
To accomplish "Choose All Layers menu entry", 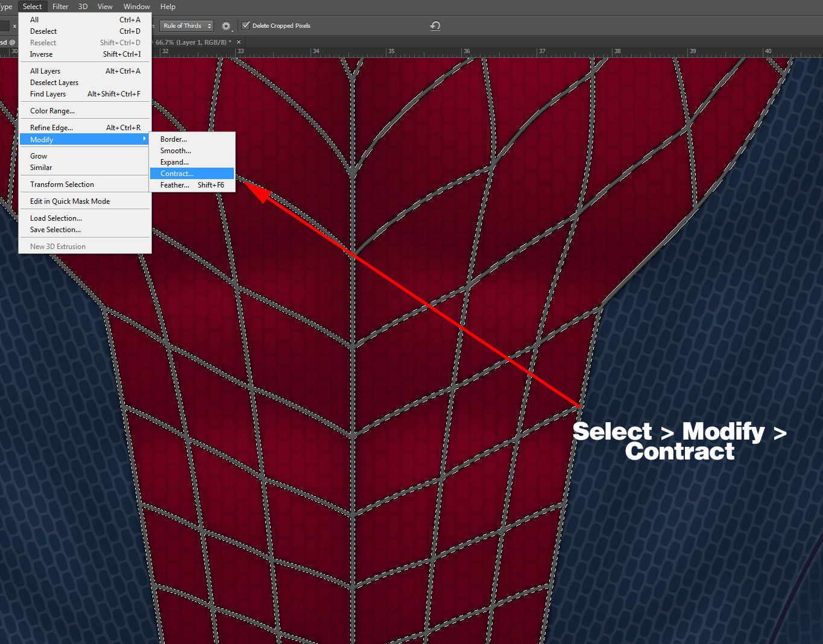I will [85, 71].
